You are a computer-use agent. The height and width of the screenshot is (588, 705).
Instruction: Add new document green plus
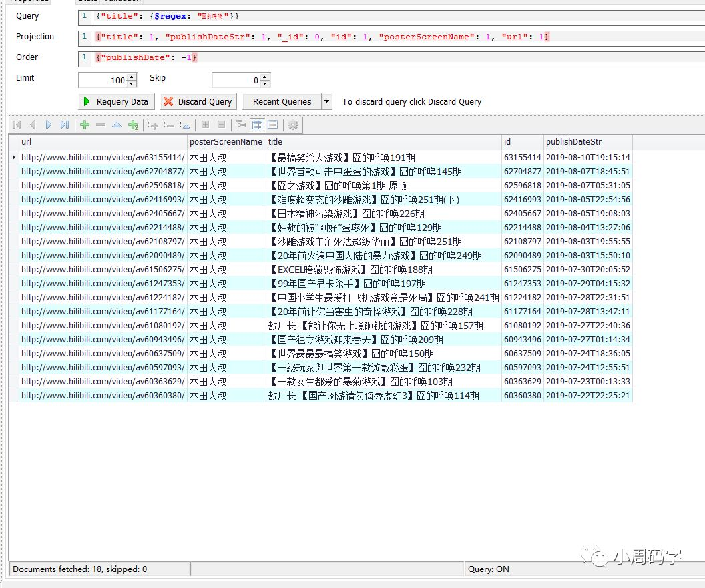coord(85,125)
